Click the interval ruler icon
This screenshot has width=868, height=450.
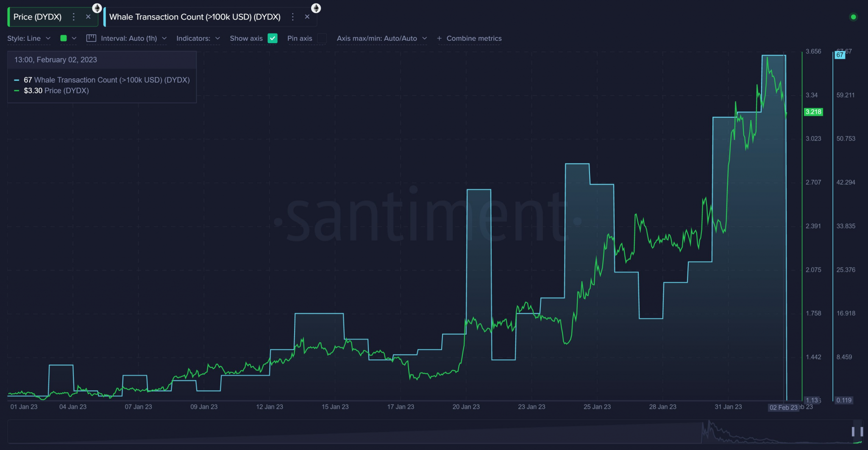[91, 38]
